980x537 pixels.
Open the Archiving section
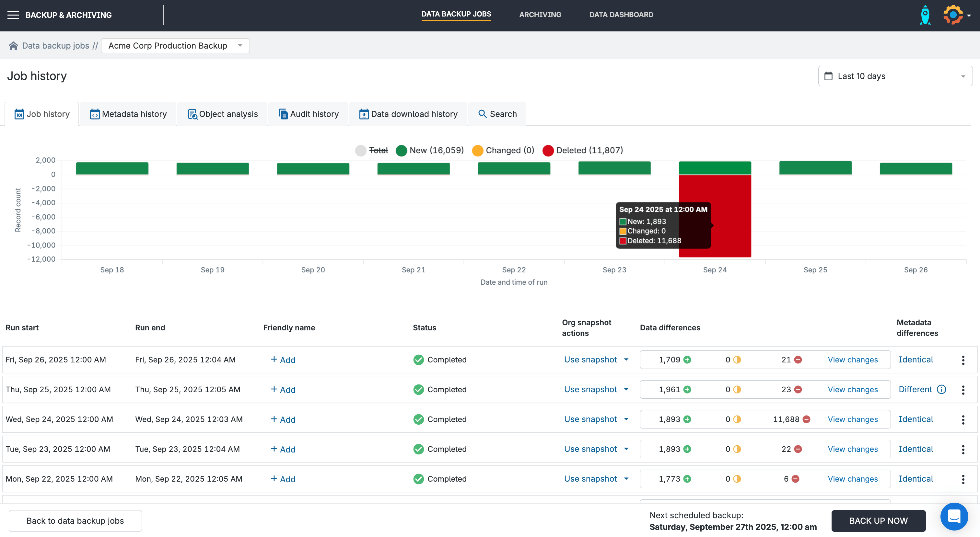pyautogui.click(x=540, y=15)
